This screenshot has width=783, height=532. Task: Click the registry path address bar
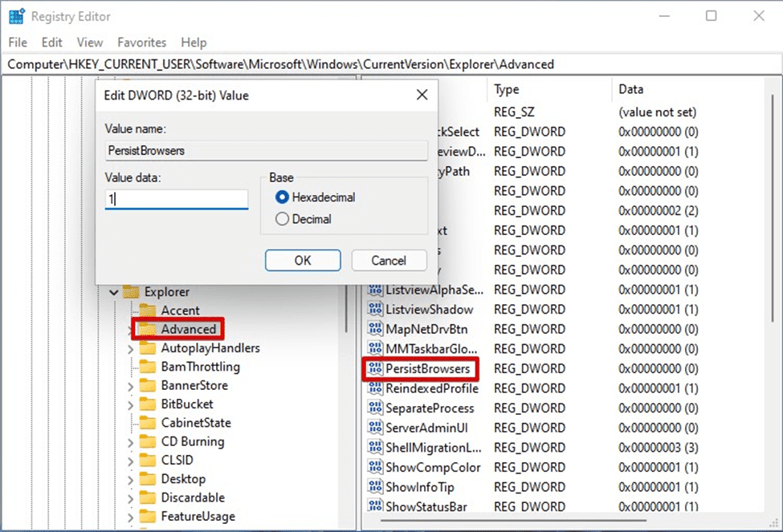391,64
